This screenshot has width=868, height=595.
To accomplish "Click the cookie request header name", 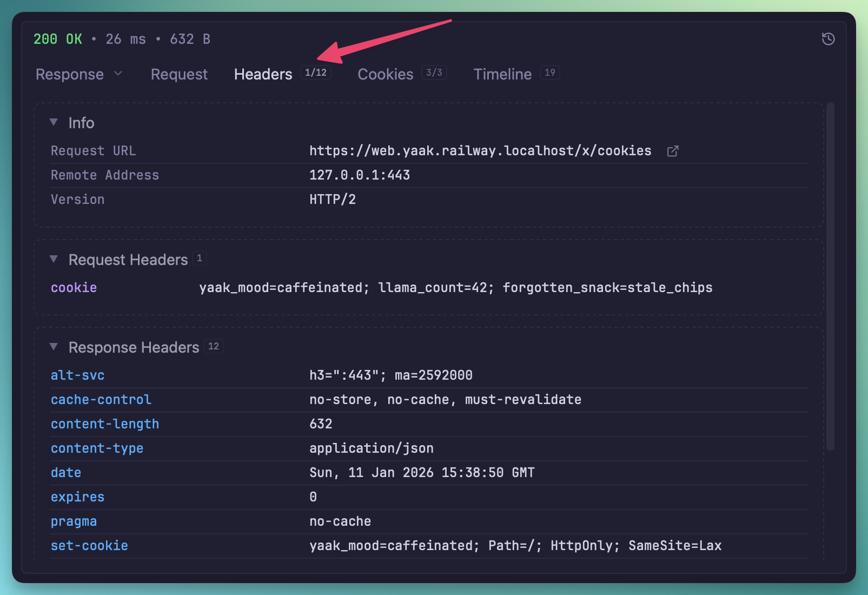I will (x=74, y=288).
